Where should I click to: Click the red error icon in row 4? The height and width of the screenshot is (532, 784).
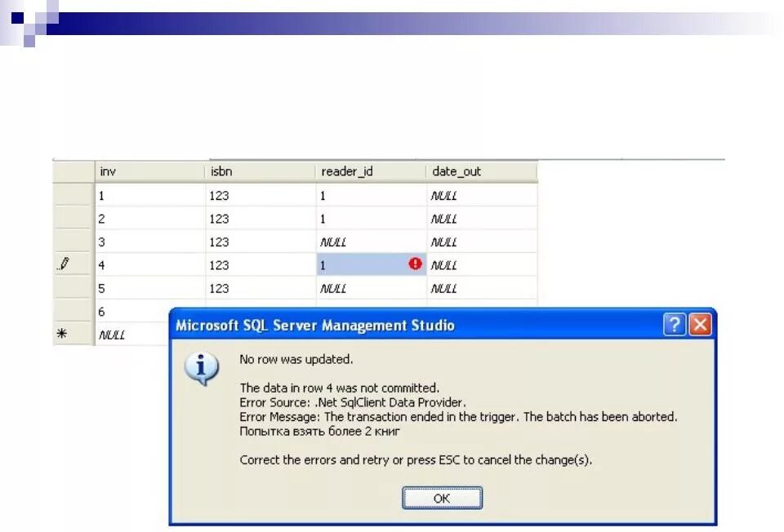pos(415,264)
